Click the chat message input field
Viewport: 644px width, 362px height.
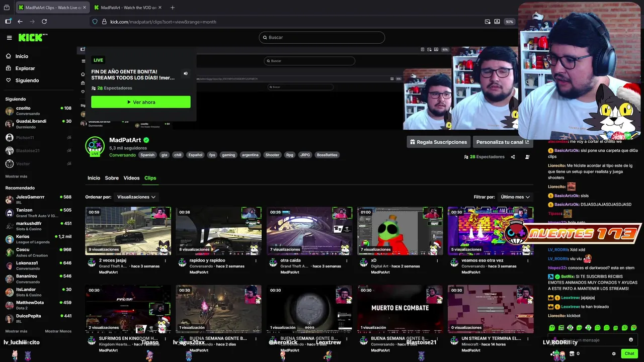[592, 340]
